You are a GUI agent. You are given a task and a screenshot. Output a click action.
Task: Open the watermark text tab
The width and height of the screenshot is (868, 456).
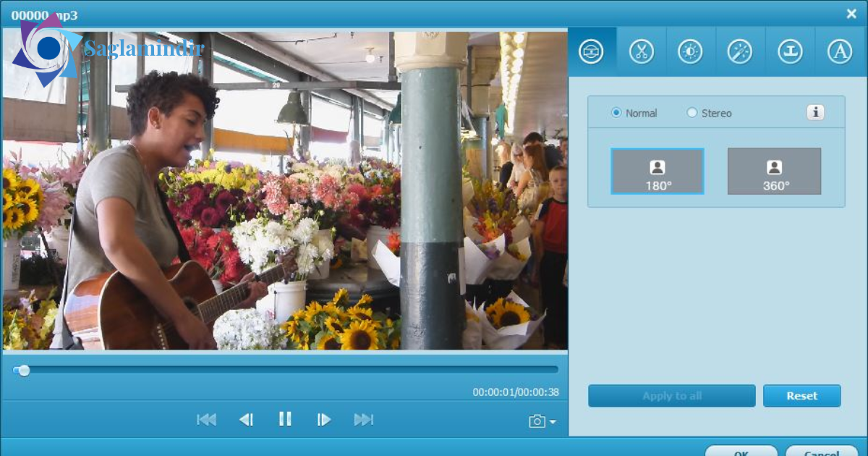[x=840, y=51]
